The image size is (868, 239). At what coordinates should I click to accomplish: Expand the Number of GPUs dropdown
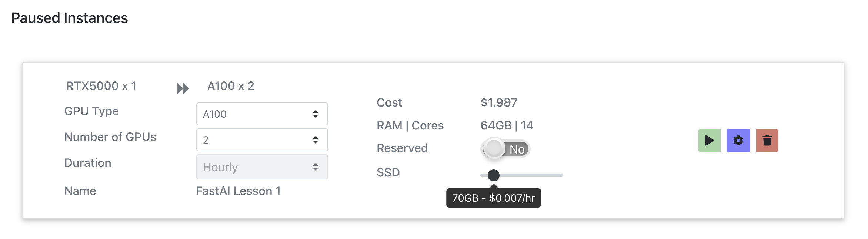point(262,140)
